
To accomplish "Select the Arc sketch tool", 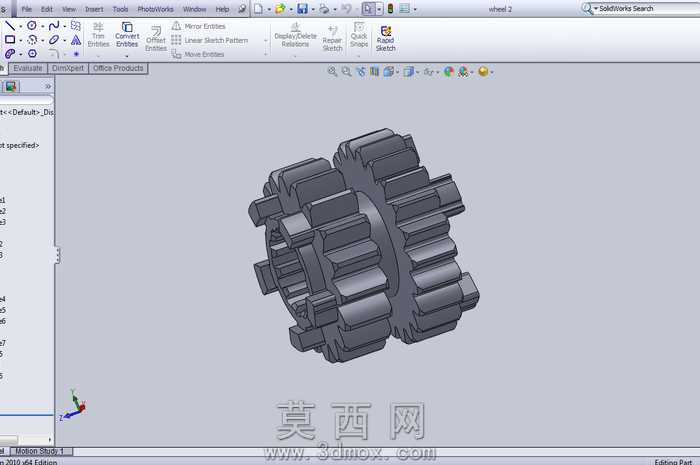I will tap(32, 40).
